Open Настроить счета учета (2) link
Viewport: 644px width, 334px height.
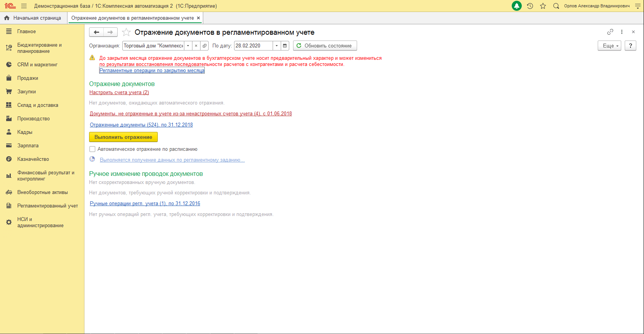[119, 93]
